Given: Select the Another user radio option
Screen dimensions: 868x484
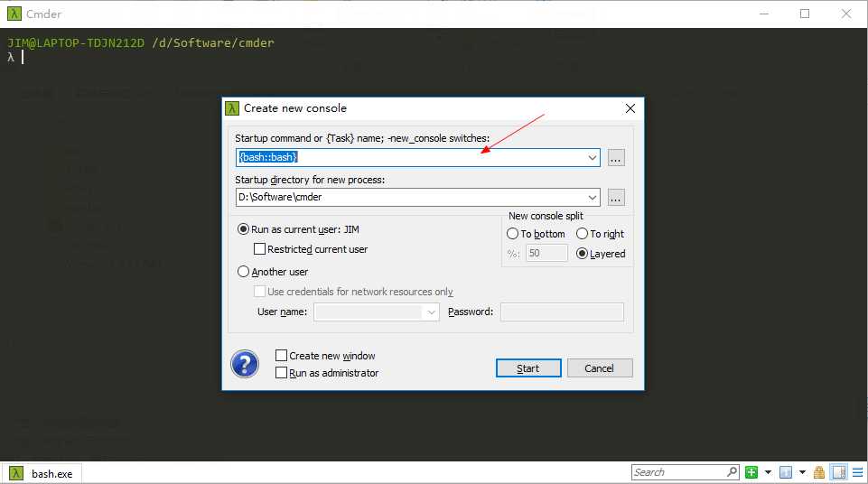Looking at the screenshot, I should tap(273, 272).
